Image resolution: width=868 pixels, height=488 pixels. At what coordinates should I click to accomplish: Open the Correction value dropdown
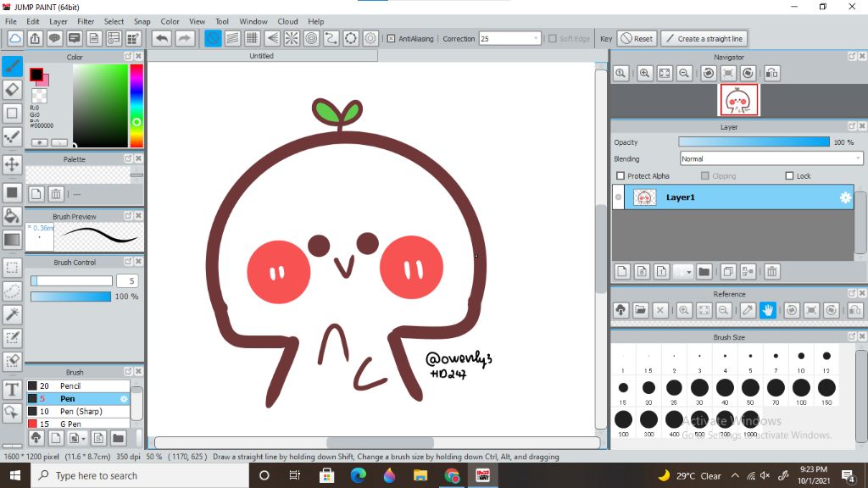536,39
